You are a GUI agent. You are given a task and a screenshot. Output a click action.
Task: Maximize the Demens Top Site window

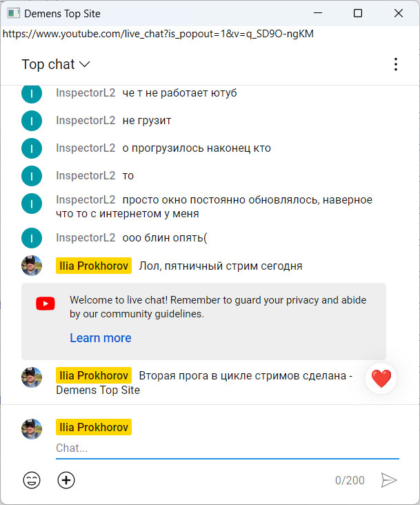click(357, 13)
